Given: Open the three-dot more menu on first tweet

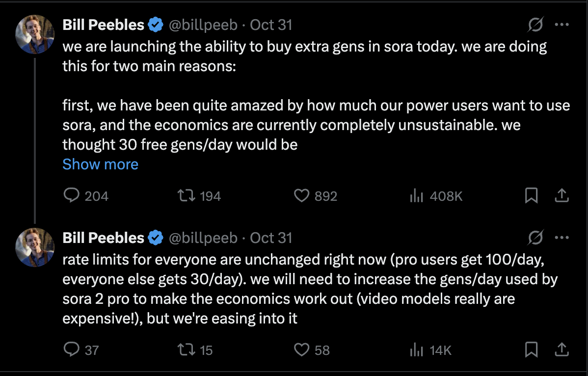Looking at the screenshot, I should tap(561, 24).
